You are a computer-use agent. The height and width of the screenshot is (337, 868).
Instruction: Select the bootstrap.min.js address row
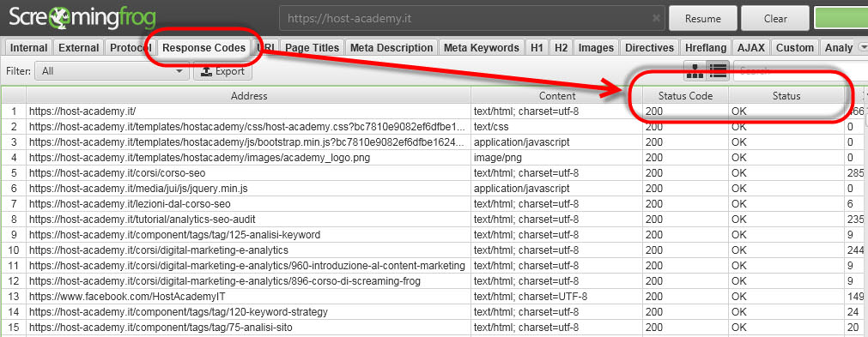[249, 142]
